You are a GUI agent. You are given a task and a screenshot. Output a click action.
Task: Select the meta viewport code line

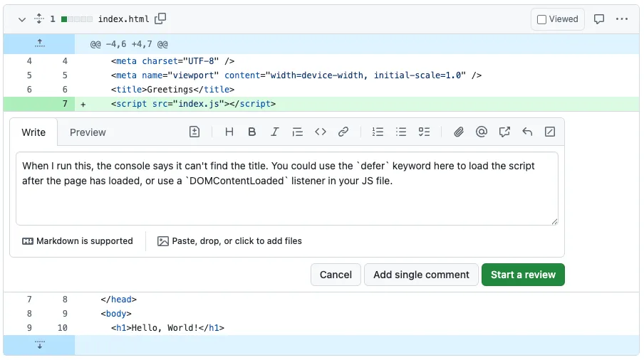pyautogui.click(x=296, y=75)
